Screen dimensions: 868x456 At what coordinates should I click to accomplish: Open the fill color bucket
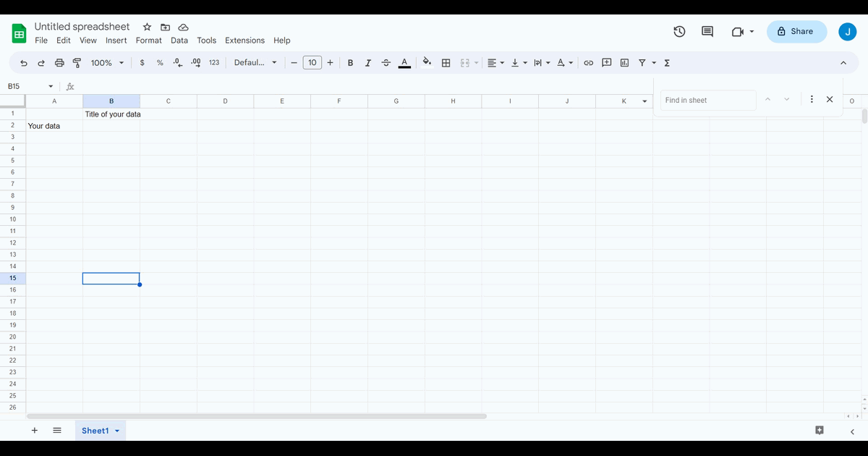[x=427, y=62]
